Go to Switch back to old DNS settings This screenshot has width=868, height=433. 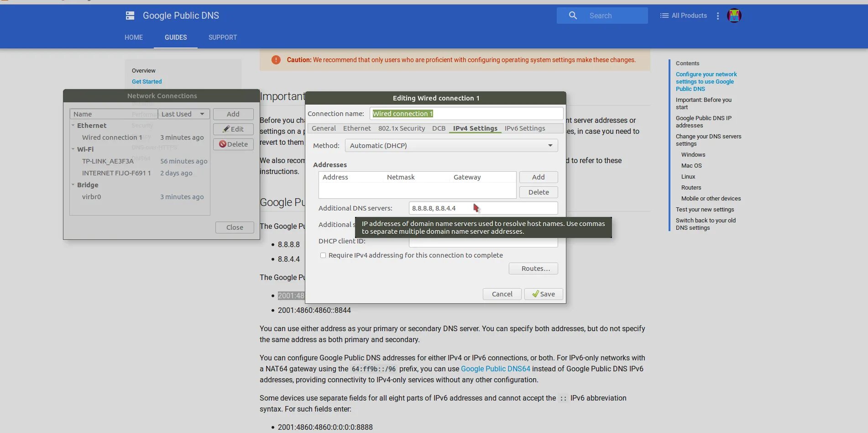tap(706, 224)
